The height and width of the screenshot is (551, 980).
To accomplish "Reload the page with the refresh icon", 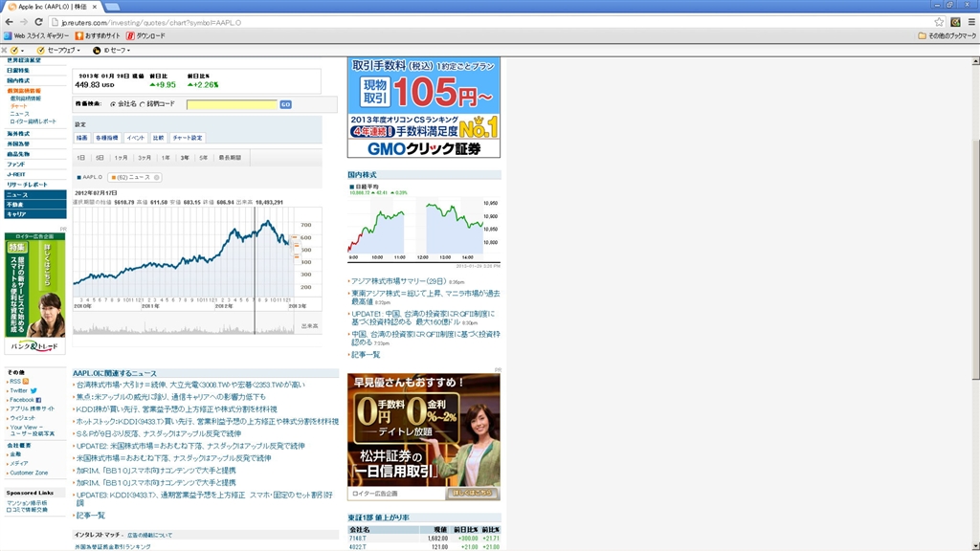I will [x=38, y=22].
